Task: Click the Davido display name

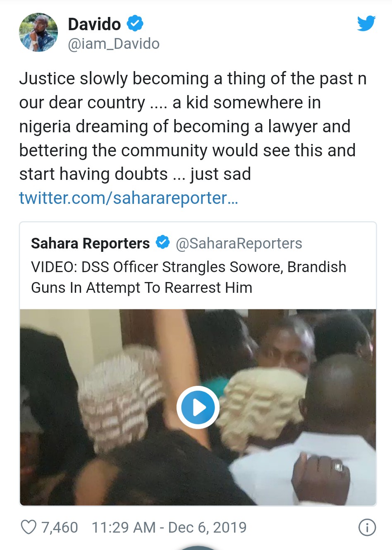Action: click(x=94, y=24)
